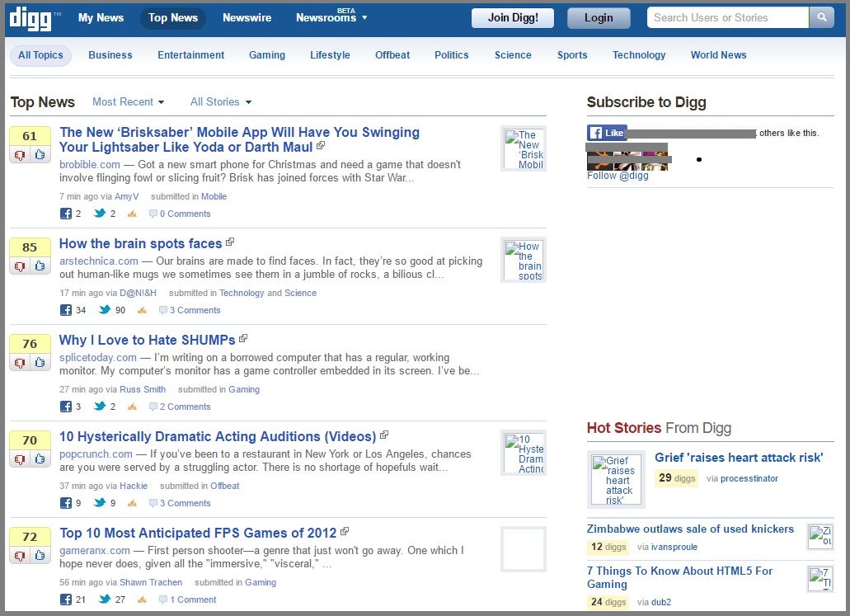850x616 pixels.
Task: Click the Join Digg! button
Action: [x=513, y=18]
